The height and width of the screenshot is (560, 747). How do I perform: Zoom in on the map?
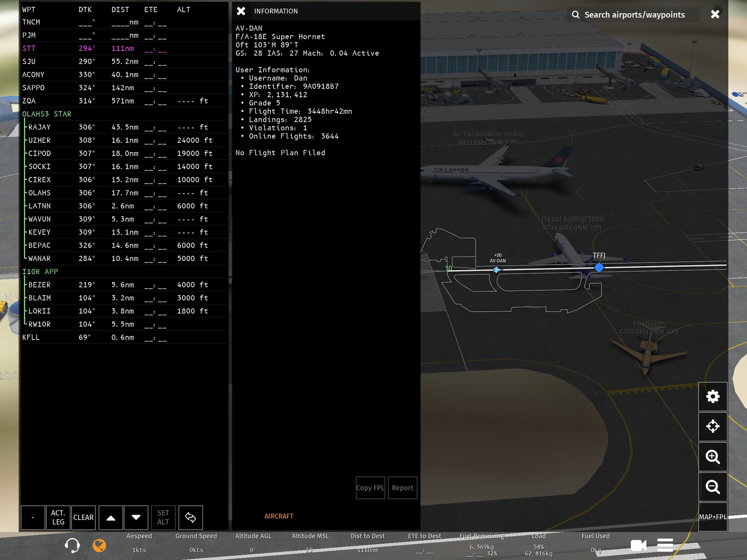(712, 457)
